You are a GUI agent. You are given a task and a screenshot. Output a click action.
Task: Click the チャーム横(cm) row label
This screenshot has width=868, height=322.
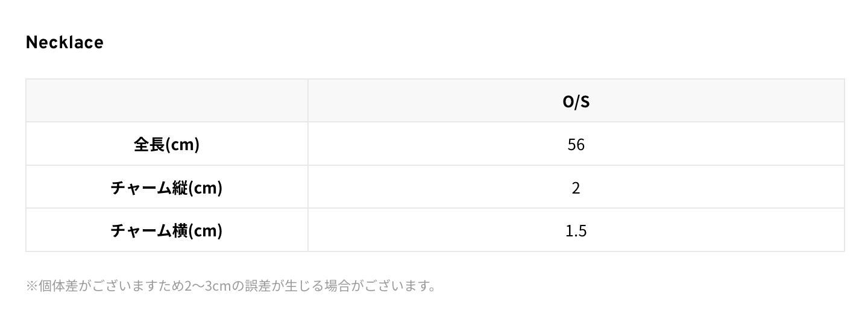(167, 230)
